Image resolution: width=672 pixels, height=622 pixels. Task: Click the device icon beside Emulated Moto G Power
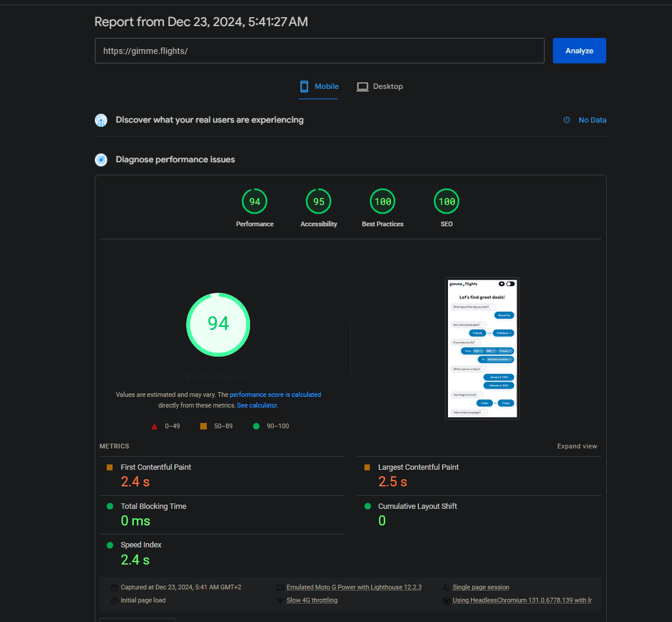tap(280, 588)
